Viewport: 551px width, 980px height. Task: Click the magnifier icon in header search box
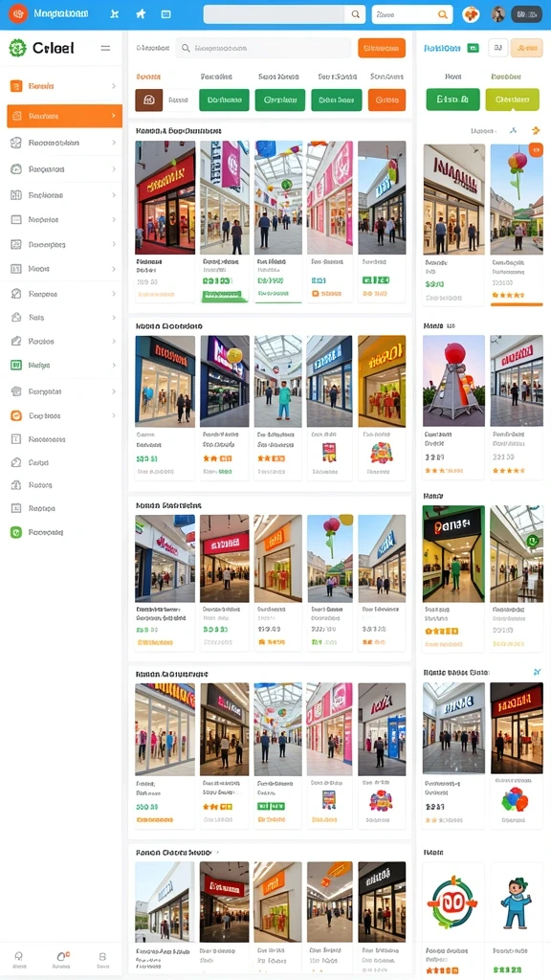pyautogui.click(x=355, y=14)
